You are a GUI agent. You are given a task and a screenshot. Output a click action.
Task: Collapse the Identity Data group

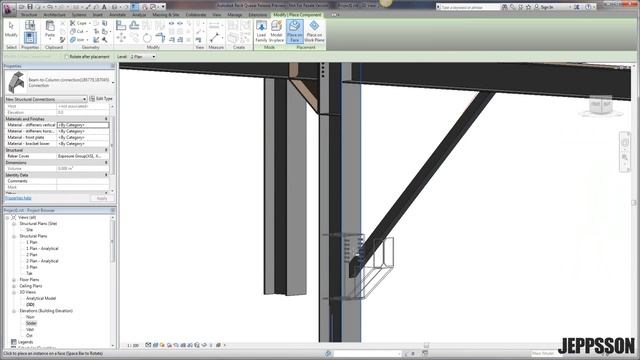pos(106,175)
